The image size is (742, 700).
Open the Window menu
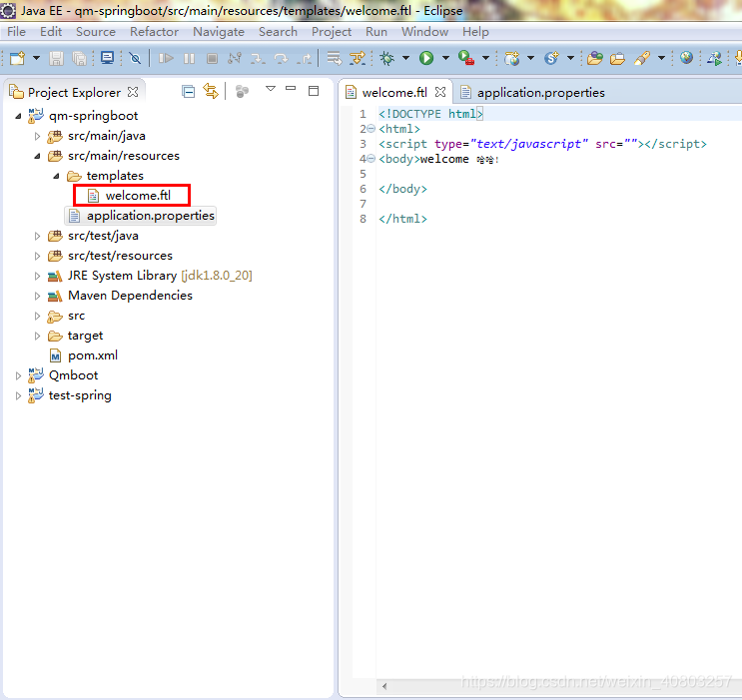(425, 32)
